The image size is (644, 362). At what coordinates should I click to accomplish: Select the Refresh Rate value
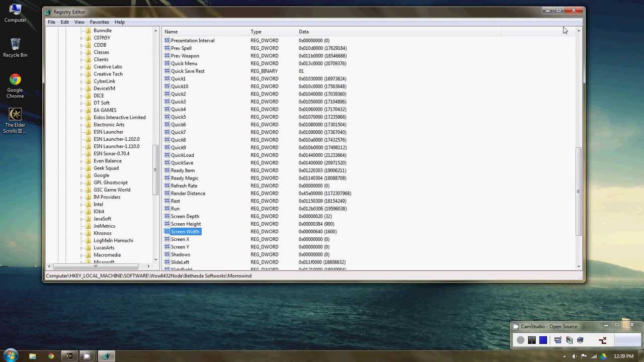tap(184, 186)
